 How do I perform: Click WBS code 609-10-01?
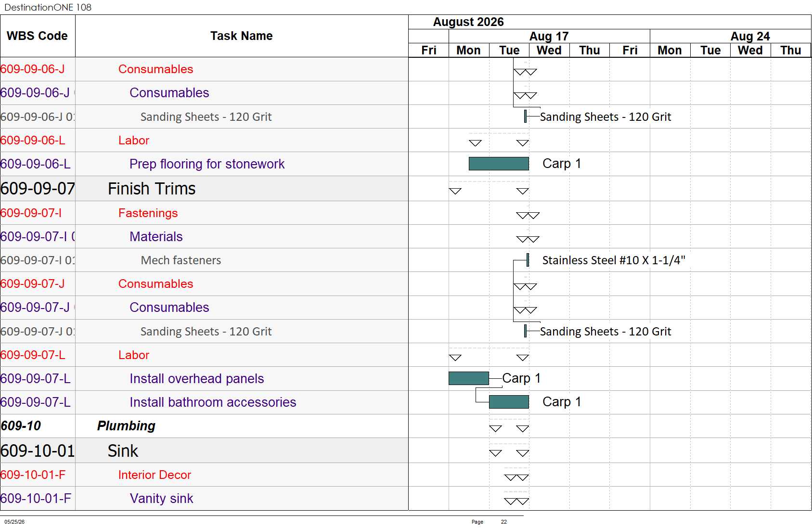point(38,451)
